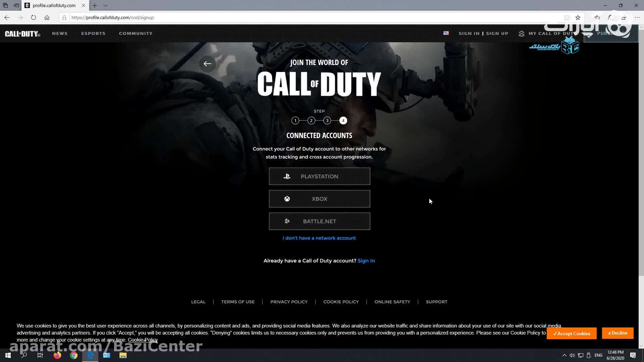The height and width of the screenshot is (362, 644).
Task: Click the back arrow on signup page
Action: click(207, 64)
